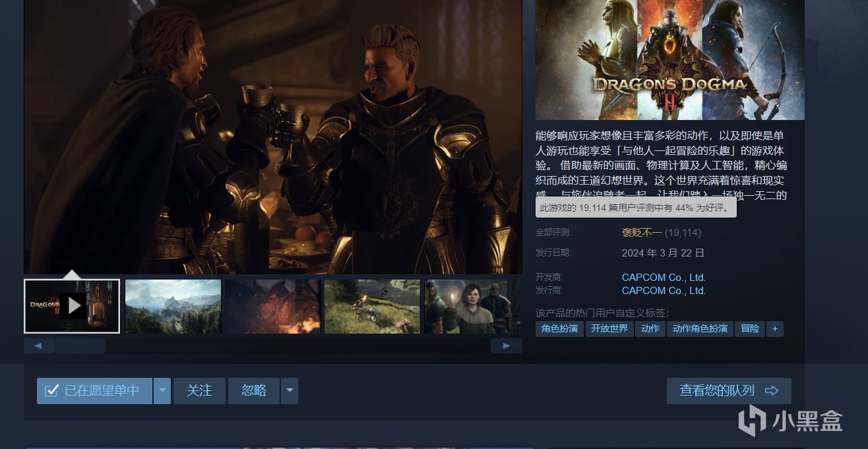The width and height of the screenshot is (868, 449).
Task: Click the main screenshot of two knights toasting
Action: pos(273,137)
